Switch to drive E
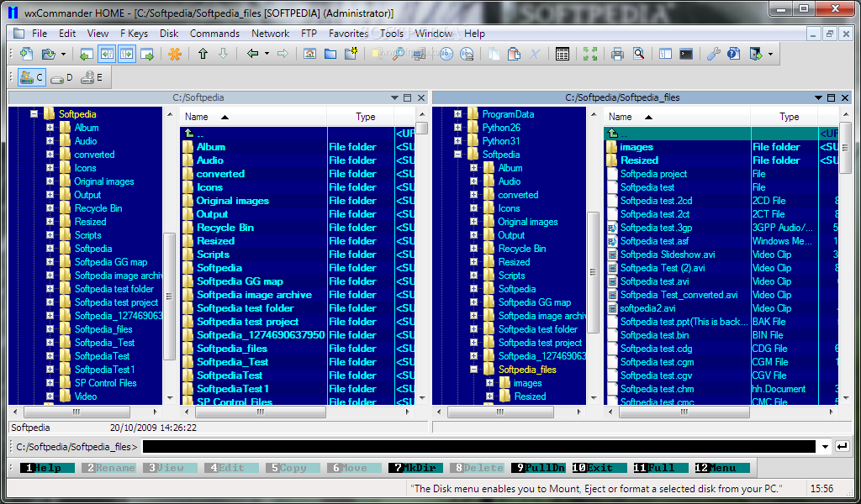The image size is (861, 504). [92, 78]
